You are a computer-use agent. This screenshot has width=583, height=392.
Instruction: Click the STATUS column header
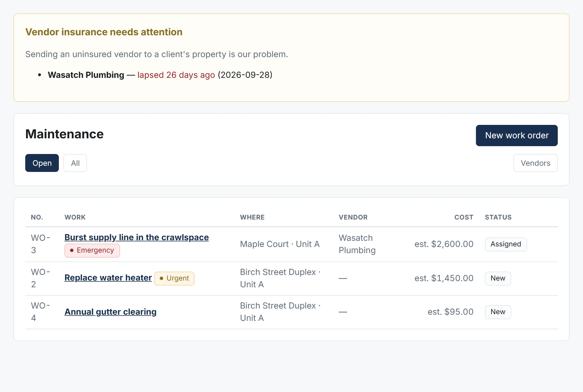tap(498, 217)
